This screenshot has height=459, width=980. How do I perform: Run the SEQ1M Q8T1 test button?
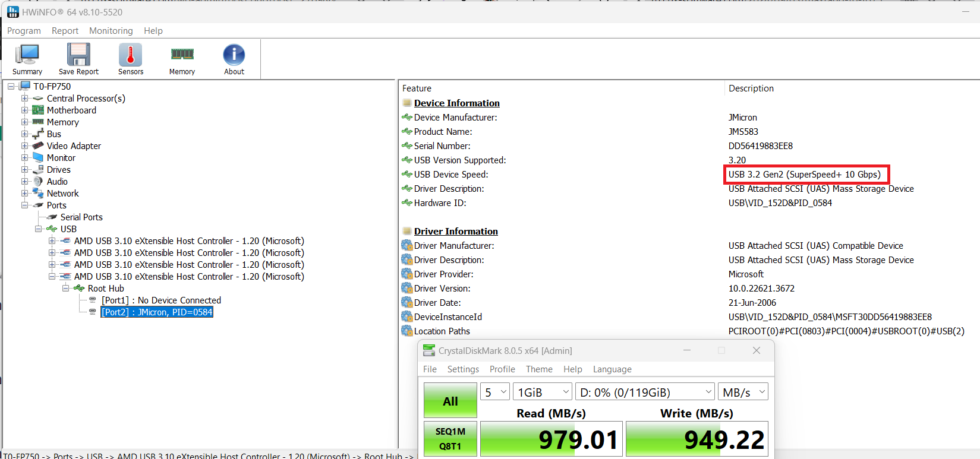450,439
